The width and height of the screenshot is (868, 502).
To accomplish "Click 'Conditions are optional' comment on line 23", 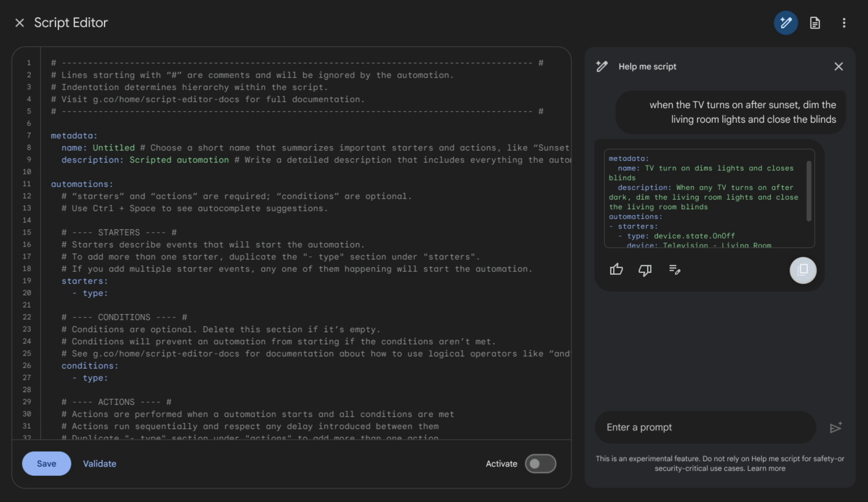I will [221, 330].
